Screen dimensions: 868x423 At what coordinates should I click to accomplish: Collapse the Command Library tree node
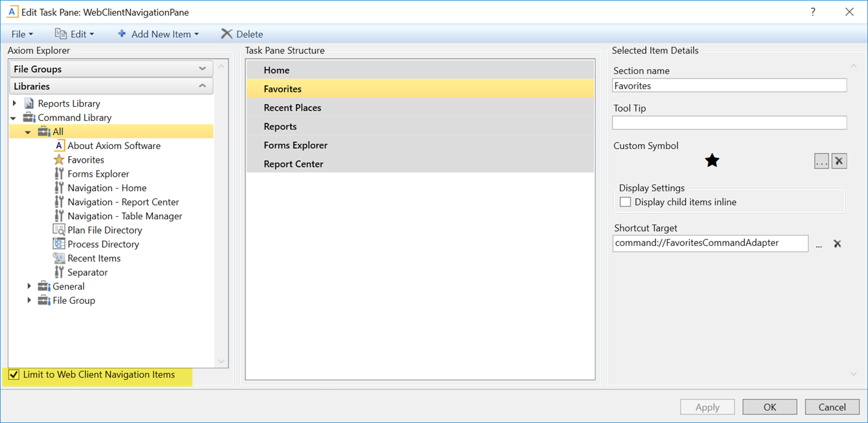coord(14,118)
